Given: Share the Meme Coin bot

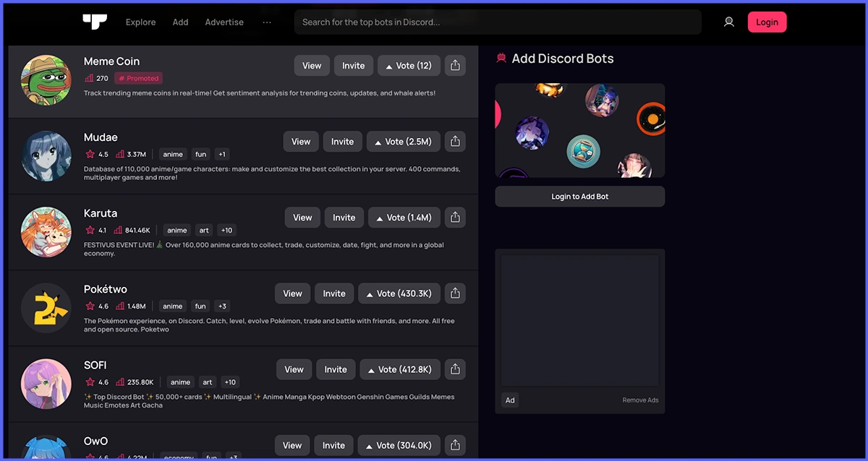Looking at the screenshot, I should (455, 66).
